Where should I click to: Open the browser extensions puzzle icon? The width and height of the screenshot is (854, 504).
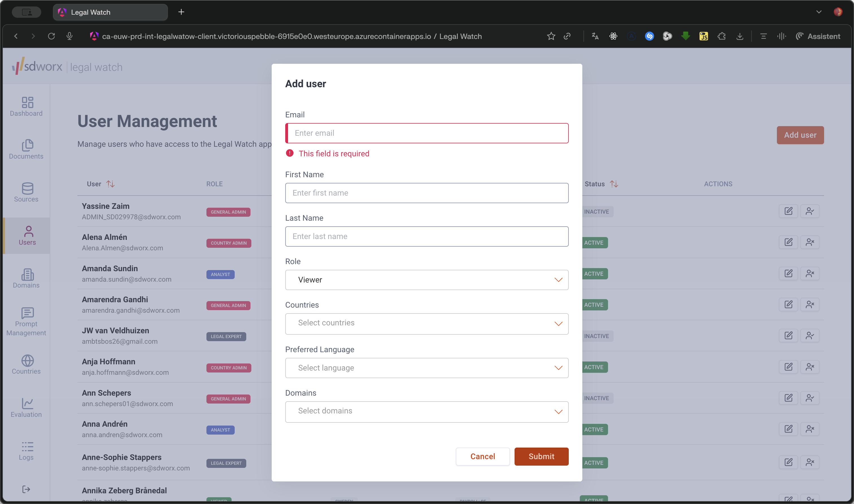[x=722, y=36]
